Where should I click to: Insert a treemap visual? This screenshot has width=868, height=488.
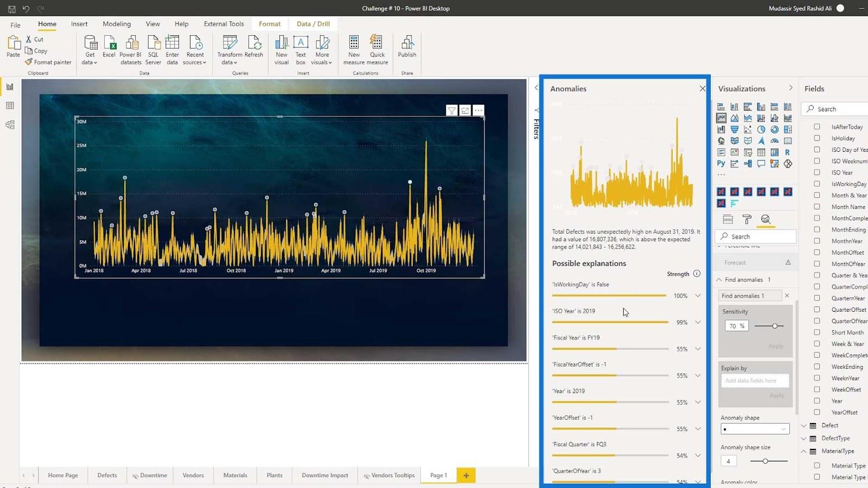[788, 130]
